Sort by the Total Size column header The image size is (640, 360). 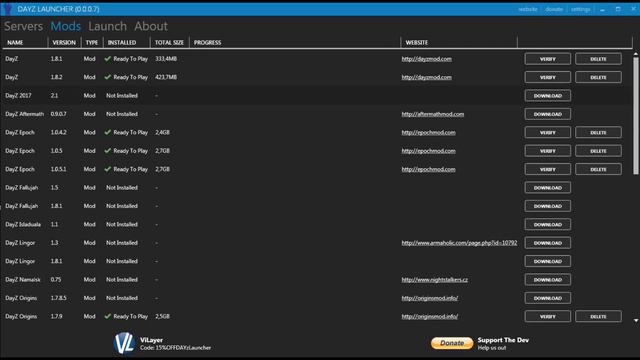click(x=169, y=42)
